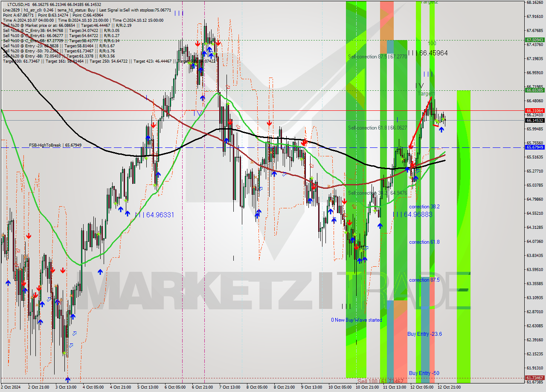This screenshot has width=546, height=392.
Task: Click the green 67.50943 price tag
Action: [534, 40]
